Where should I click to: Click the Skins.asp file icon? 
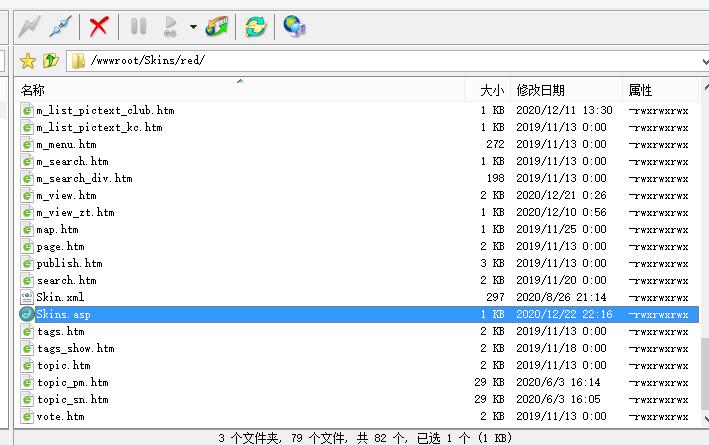click(x=27, y=314)
